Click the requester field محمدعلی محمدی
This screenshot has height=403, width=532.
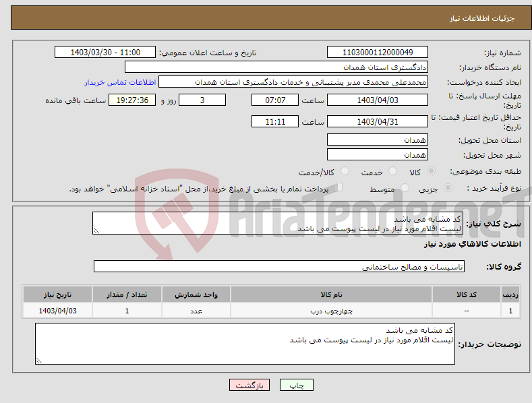tap(293, 82)
